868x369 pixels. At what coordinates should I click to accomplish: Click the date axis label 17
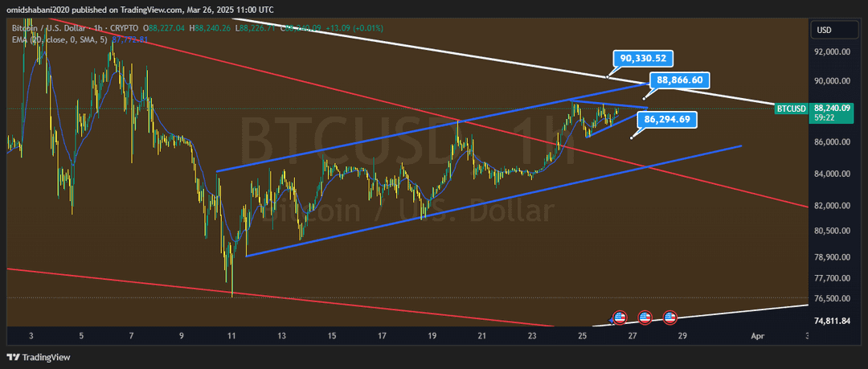tap(382, 336)
